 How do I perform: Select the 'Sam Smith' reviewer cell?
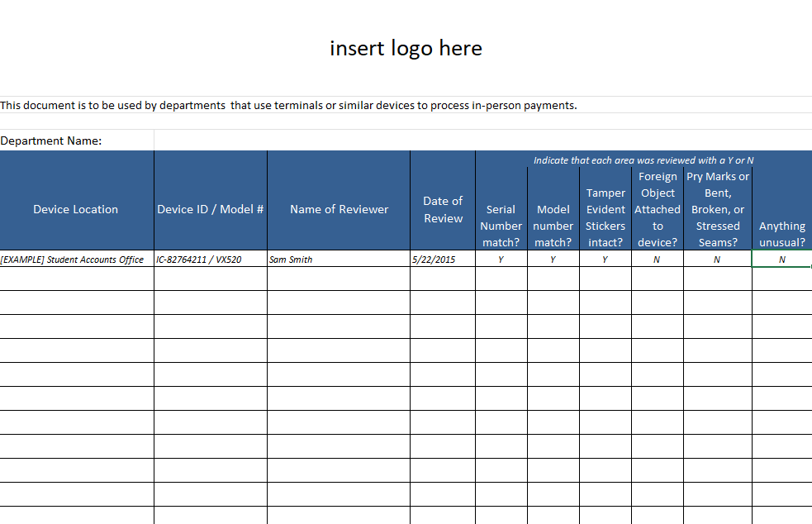(x=339, y=260)
